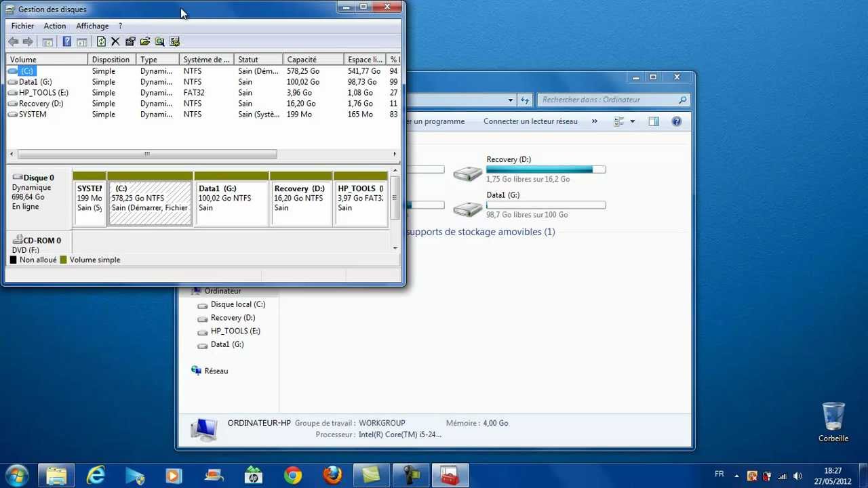Click the Refresh icon in the Disk Management toolbar
Viewport: 868px width, 488px height.
[x=101, y=42]
